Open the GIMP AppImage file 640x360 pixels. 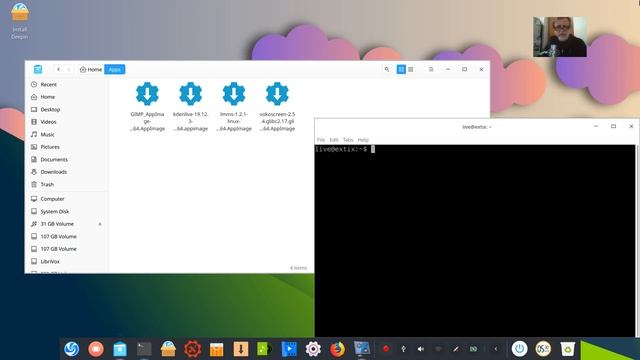[x=147, y=106]
